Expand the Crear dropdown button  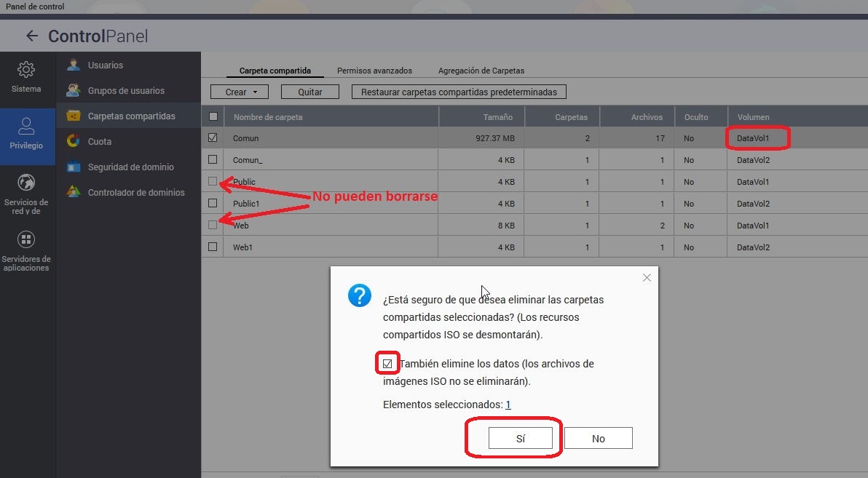point(240,92)
